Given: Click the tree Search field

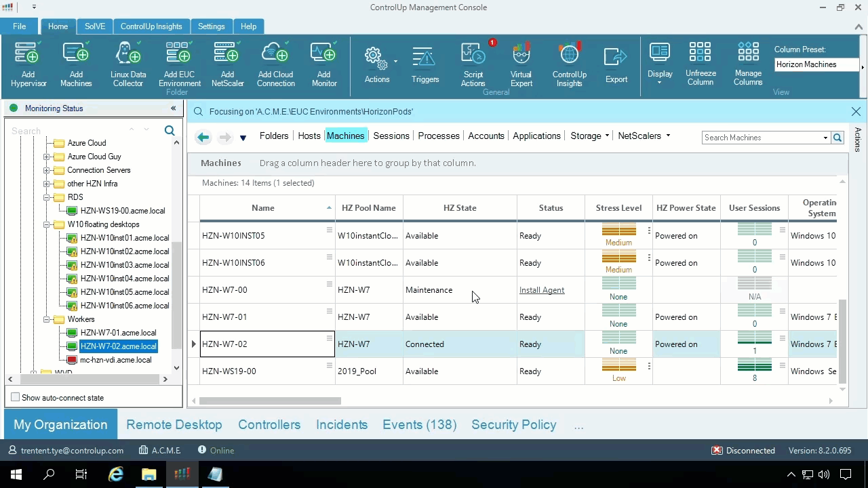Looking at the screenshot, I should coord(68,131).
